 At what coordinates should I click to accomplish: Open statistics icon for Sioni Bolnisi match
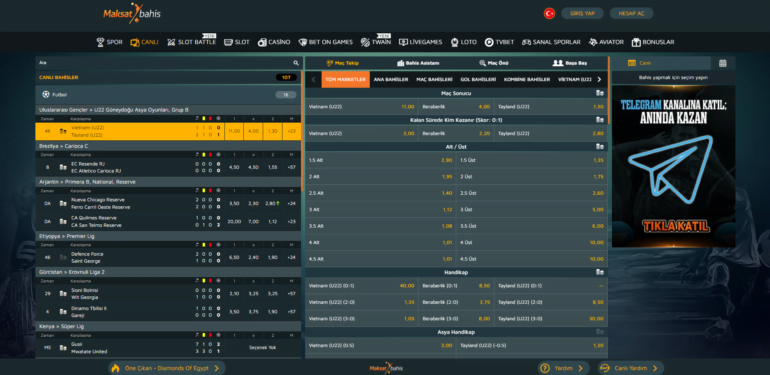tap(63, 294)
